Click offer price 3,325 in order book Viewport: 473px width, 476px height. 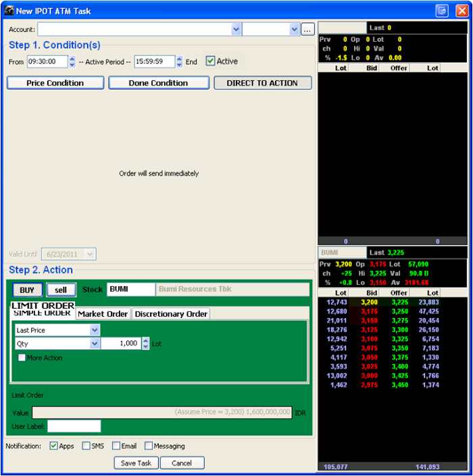400,339
